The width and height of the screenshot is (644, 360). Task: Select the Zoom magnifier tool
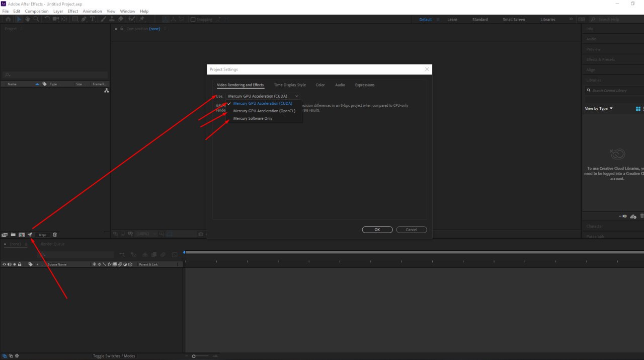pos(36,19)
